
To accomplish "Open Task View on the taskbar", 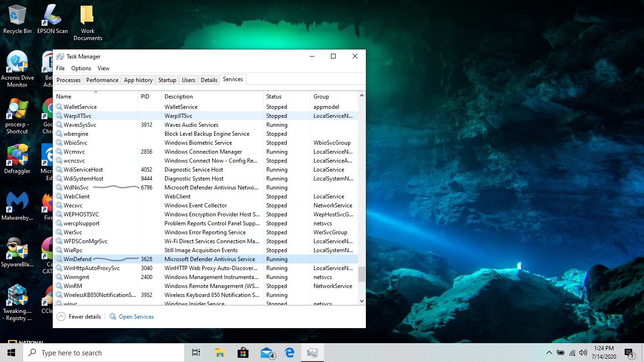I will pyautogui.click(x=196, y=353).
